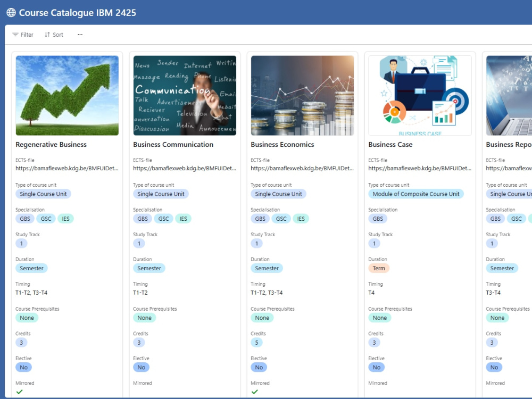Open the more options ellipsis menu

(x=80, y=35)
